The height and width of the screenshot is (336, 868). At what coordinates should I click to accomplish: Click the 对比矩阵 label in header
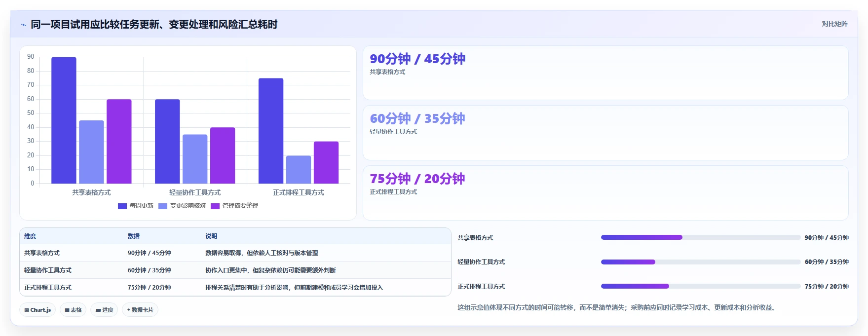pos(834,24)
